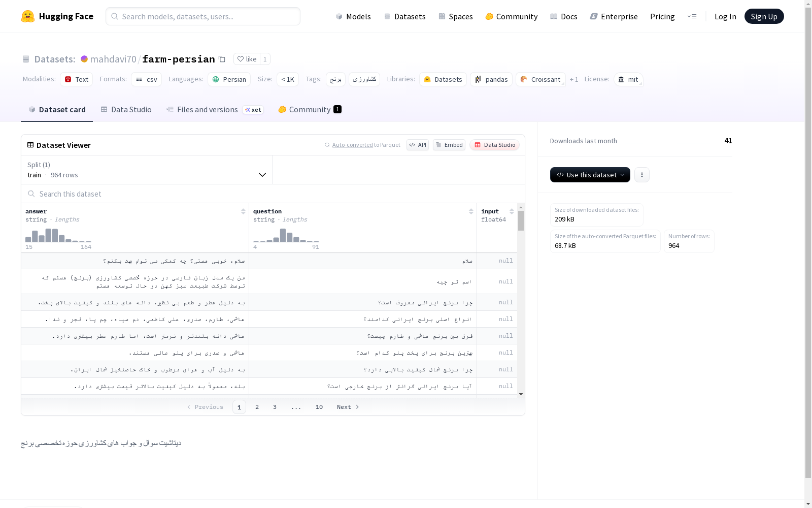Expand the train split dropdown

[x=147, y=170]
